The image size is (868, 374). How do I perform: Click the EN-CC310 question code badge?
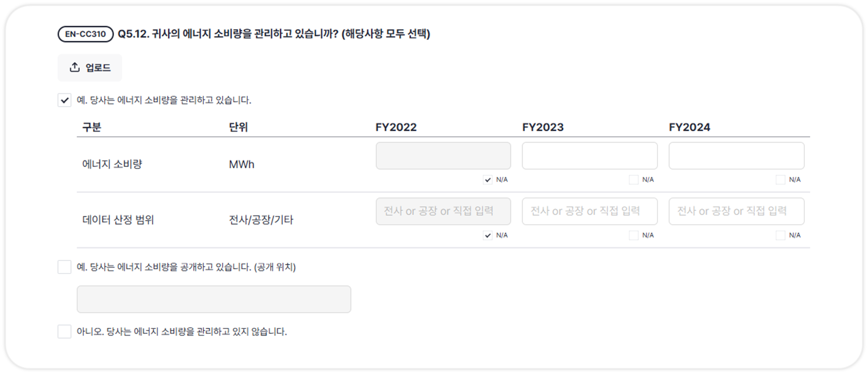pos(85,34)
